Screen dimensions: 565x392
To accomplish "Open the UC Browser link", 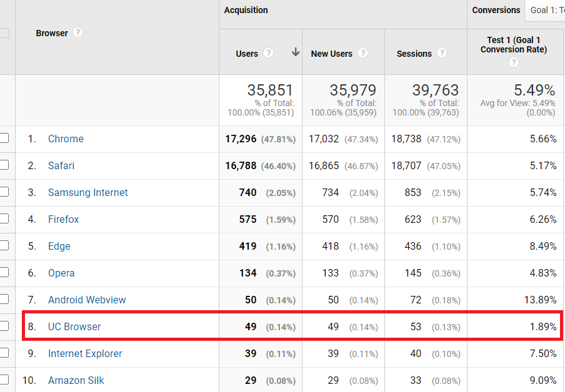I will coord(74,327).
